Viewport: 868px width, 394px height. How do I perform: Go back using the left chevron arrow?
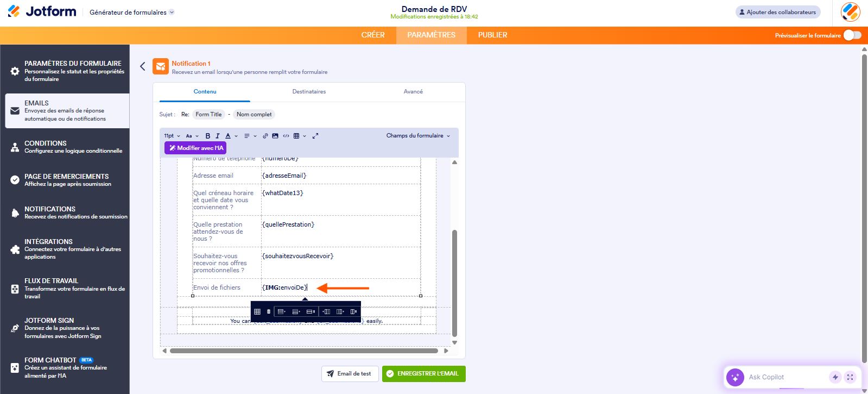click(x=143, y=66)
